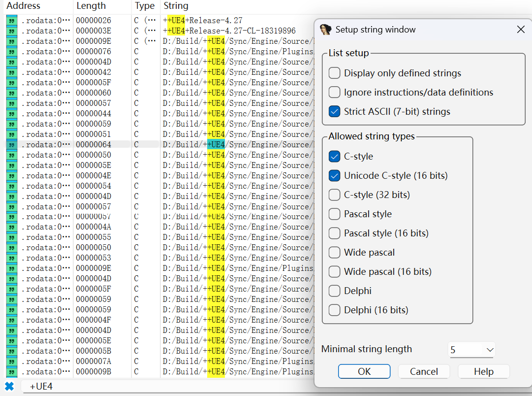Click the portrait icon in the Setup string window title
This screenshot has height=396, width=532.
pyautogui.click(x=326, y=30)
